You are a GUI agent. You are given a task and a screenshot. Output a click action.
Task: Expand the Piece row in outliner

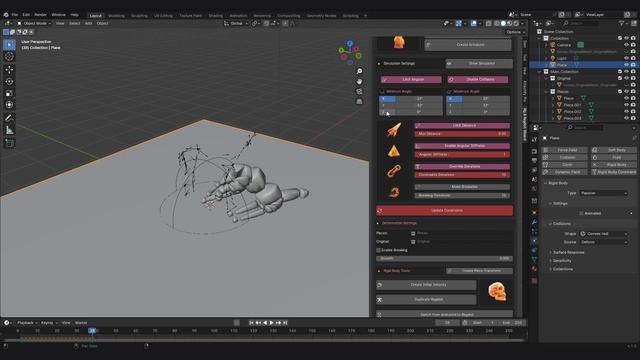[553, 98]
